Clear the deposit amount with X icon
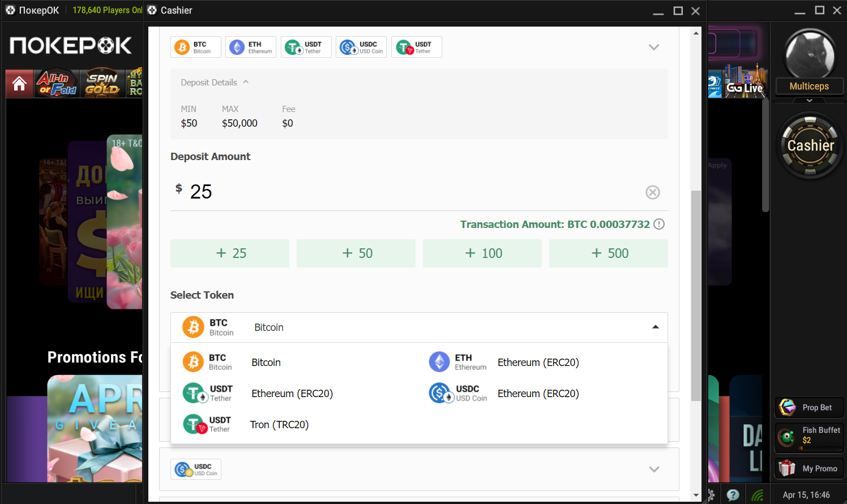The width and height of the screenshot is (847, 504). tap(652, 192)
